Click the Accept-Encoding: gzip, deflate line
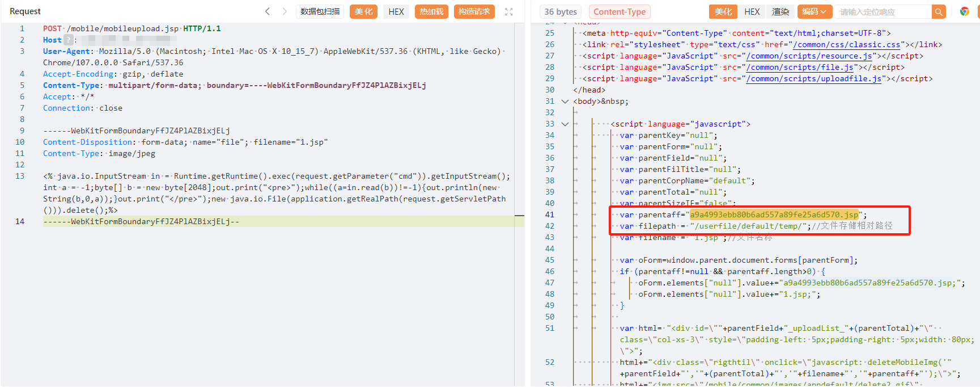 [113, 74]
